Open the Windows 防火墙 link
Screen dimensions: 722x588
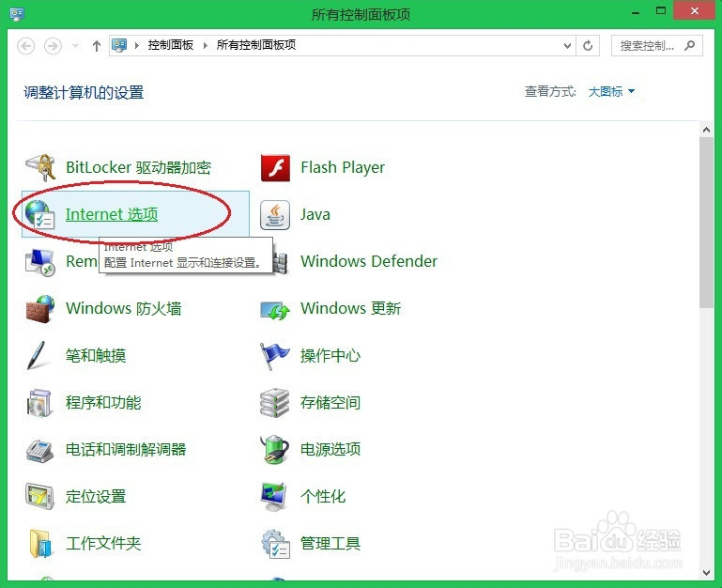(x=124, y=309)
